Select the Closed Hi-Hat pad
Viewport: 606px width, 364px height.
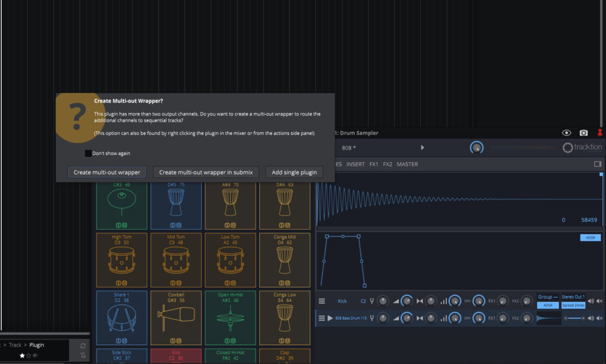coord(230,356)
